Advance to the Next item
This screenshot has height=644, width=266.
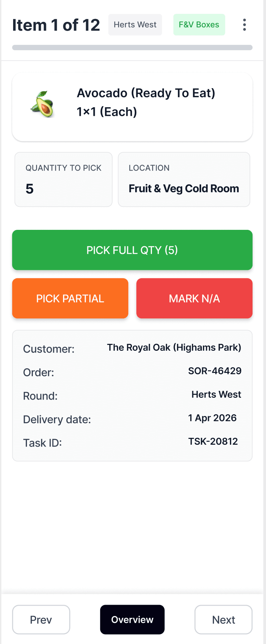point(223,620)
